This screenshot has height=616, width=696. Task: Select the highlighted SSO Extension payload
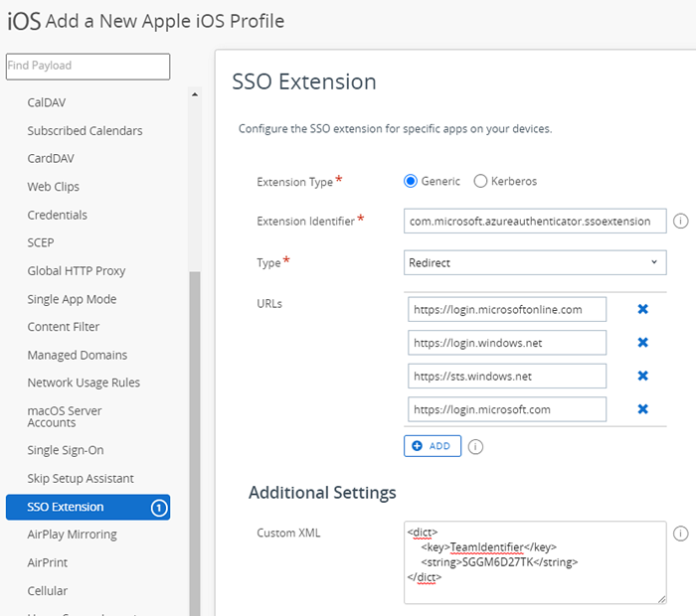tap(87, 507)
